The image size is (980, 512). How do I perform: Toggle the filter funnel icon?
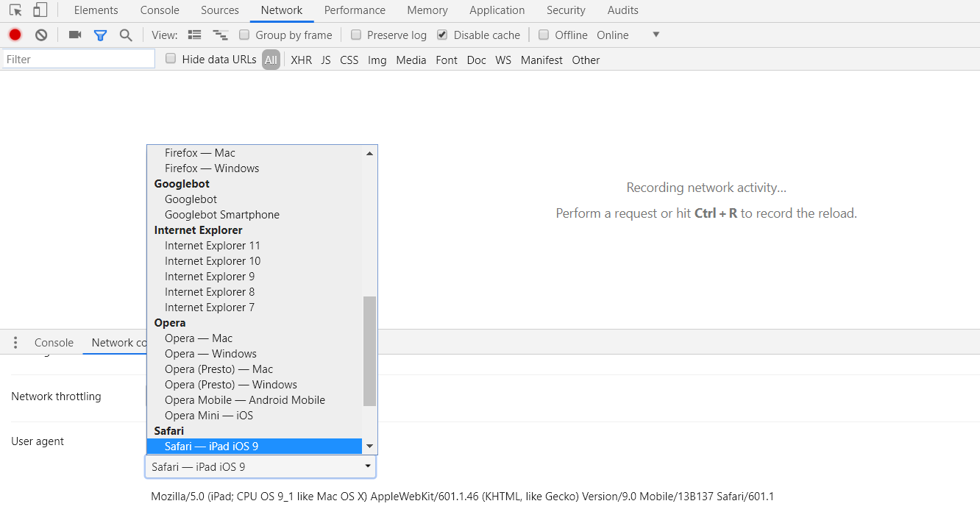tap(100, 35)
